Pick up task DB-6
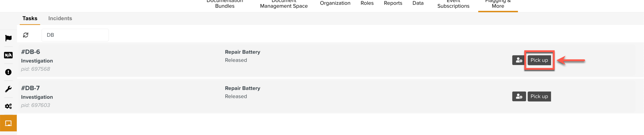Viewport: 644px width, 135px height. tap(539, 60)
